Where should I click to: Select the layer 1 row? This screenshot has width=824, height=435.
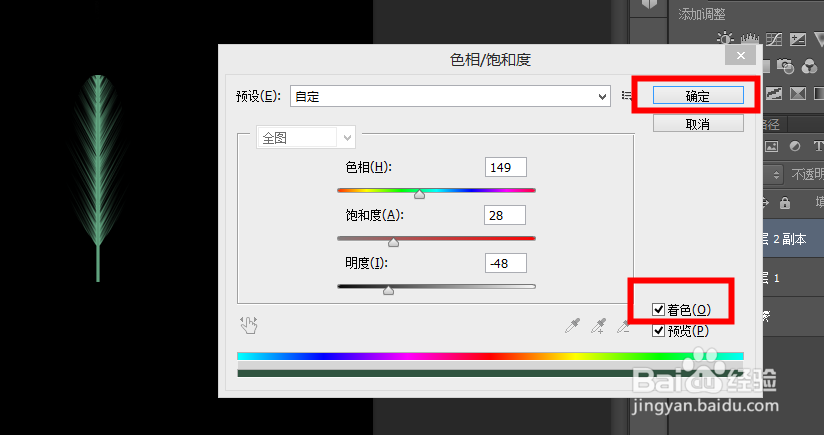pyautogui.click(x=793, y=278)
